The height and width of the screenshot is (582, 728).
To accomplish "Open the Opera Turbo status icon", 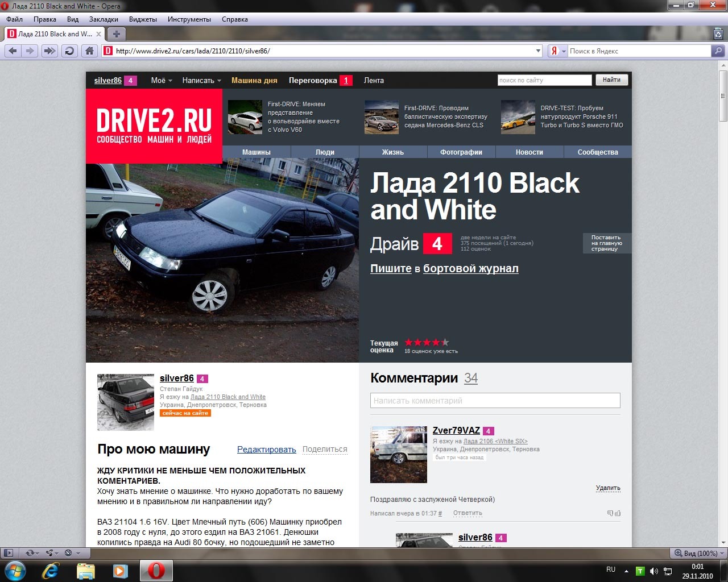I will tap(68, 552).
